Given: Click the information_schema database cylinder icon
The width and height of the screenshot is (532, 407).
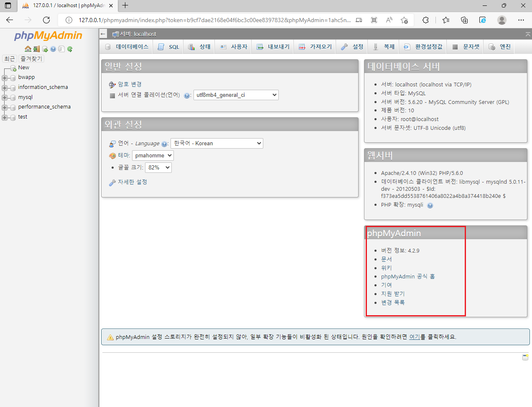Looking at the screenshot, I should (x=13, y=88).
